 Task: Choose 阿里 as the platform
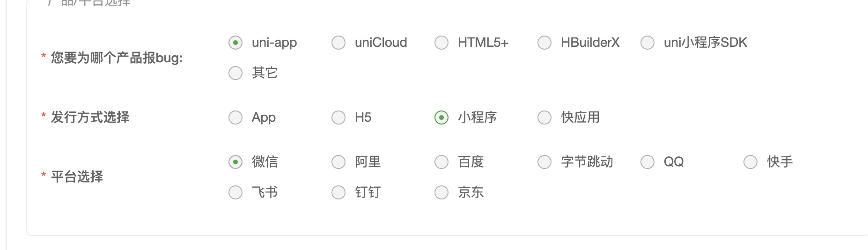pyautogui.click(x=338, y=162)
